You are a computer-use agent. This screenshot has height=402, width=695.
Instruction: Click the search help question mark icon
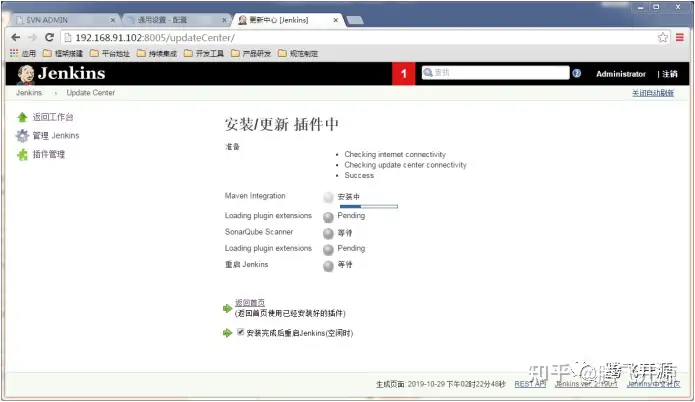coord(577,73)
